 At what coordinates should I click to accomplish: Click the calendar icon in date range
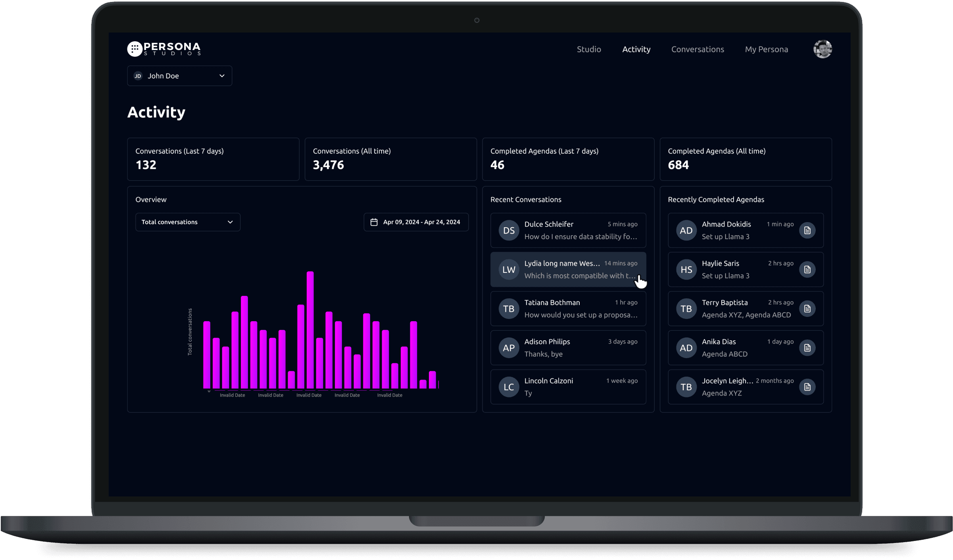[374, 222]
